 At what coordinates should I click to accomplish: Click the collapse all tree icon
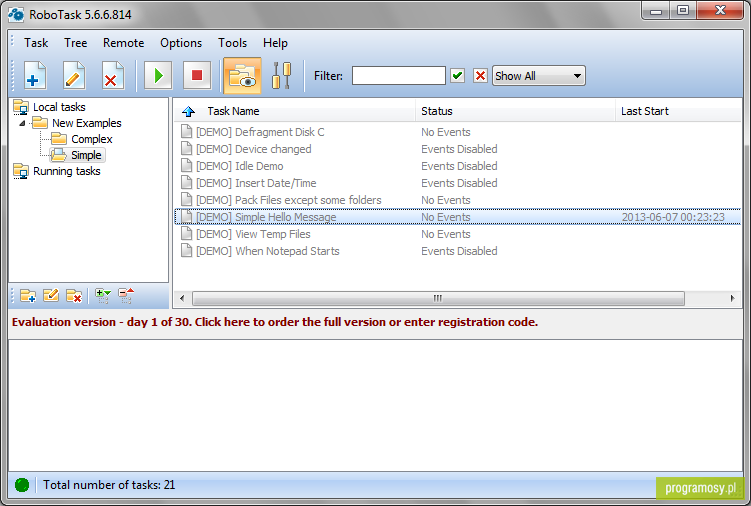(x=126, y=296)
